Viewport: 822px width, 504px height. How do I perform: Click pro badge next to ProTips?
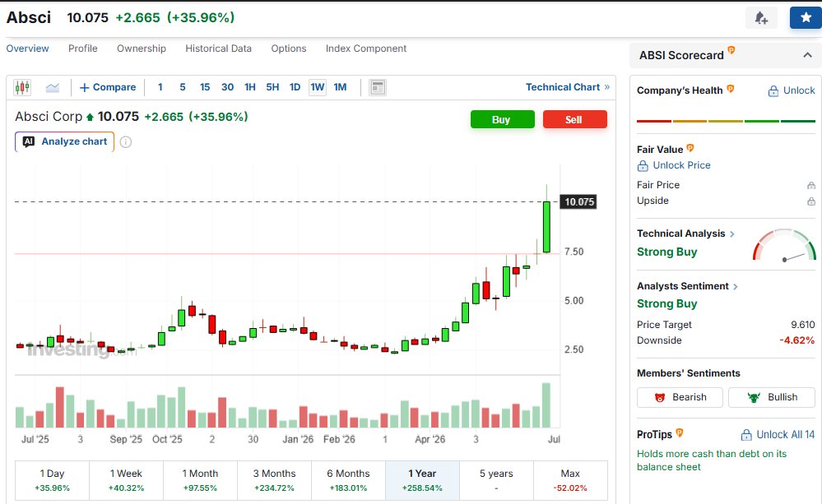pyautogui.click(x=680, y=432)
